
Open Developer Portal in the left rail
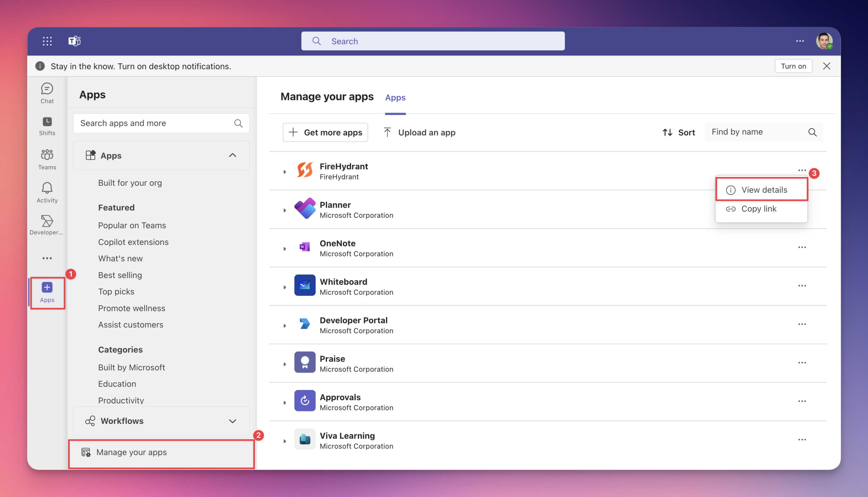(x=46, y=225)
